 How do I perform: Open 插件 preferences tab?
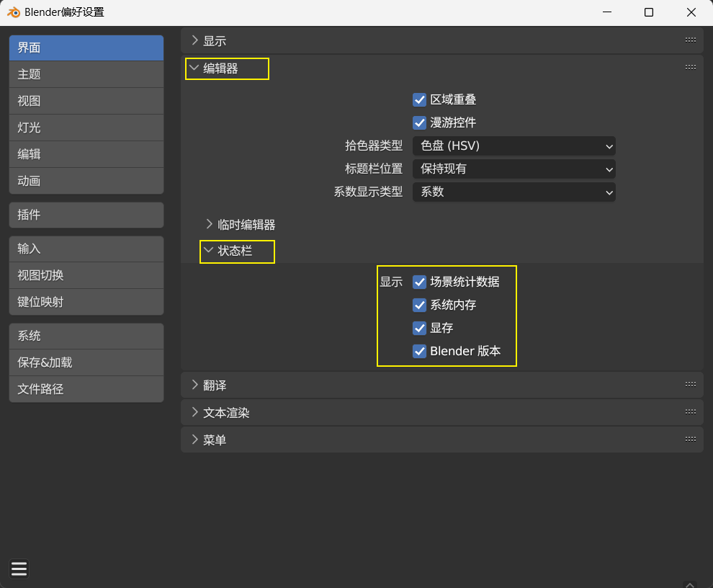[x=86, y=215]
